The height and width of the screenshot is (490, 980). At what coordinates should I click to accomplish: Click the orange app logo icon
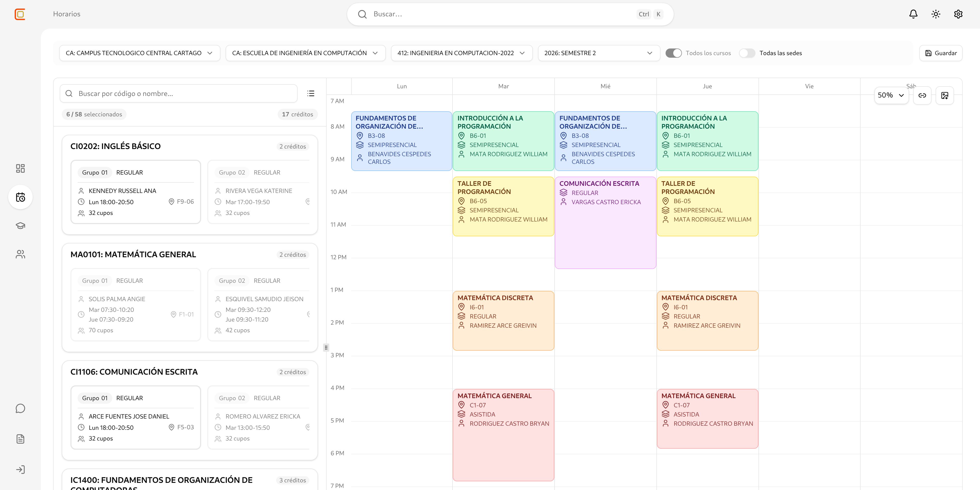[x=20, y=14]
